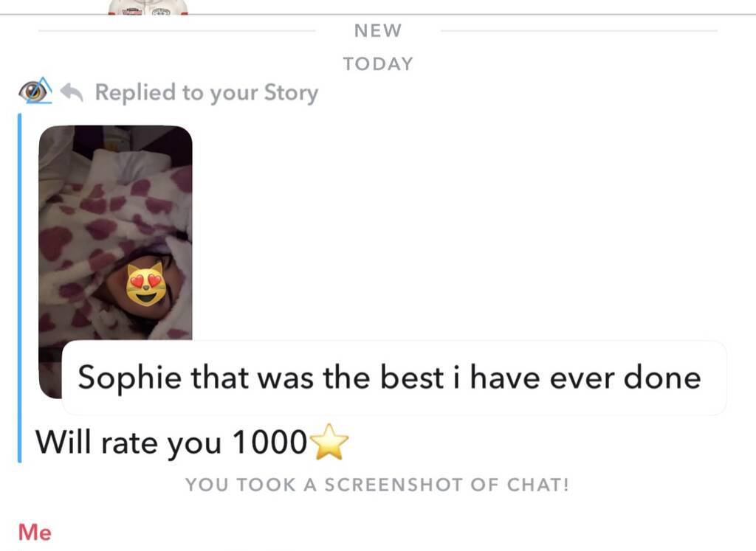The width and height of the screenshot is (756, 551).
Task: Click the "NEW" messages divider label
Action: [377, 30]
